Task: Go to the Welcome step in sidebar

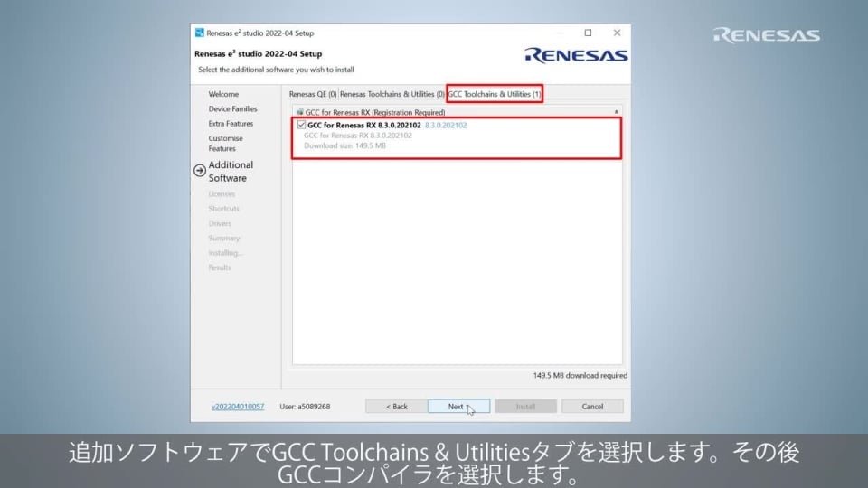Action: pos(223,94)
